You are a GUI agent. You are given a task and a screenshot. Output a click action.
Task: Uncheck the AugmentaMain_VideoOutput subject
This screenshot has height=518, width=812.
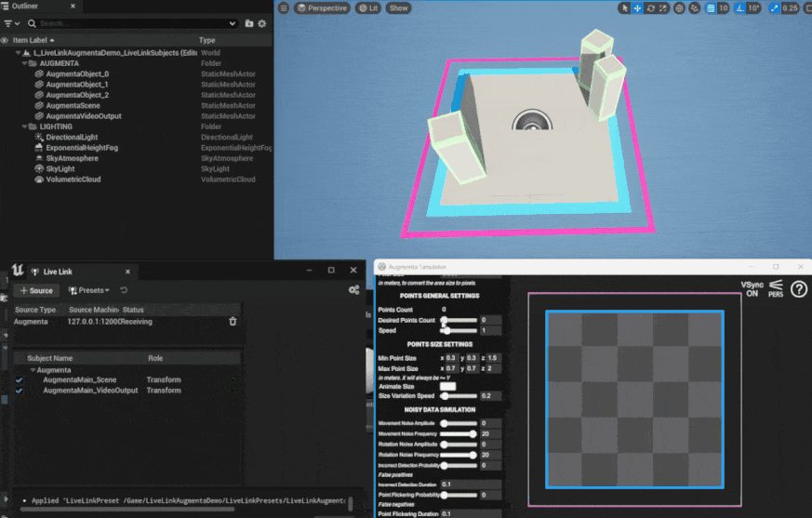pos(20,391)
